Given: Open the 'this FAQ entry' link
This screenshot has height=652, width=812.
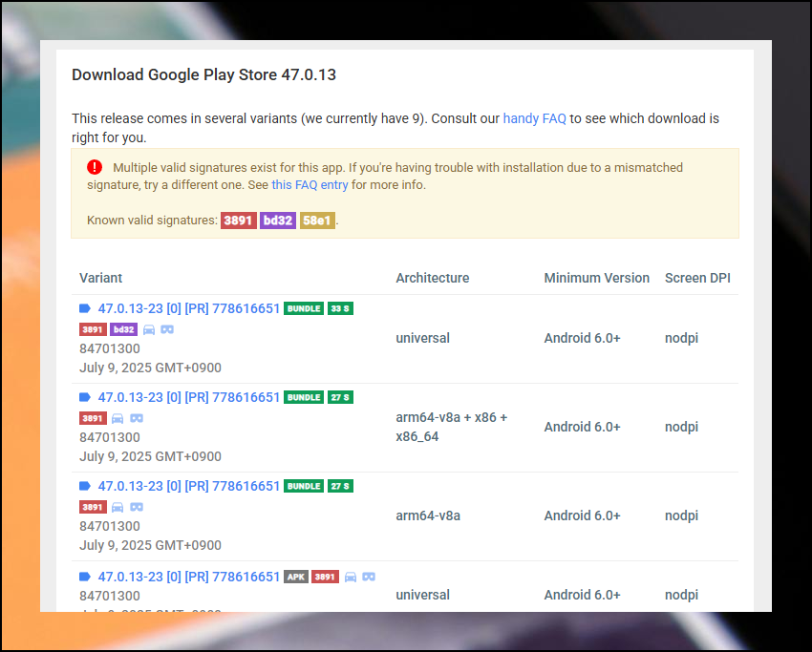Looking at the screenshot, I should coord(310,185).
